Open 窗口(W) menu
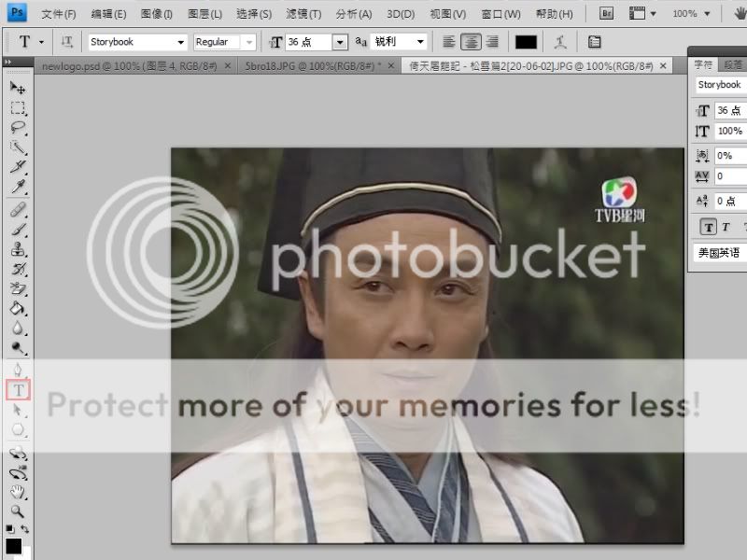The image size is (747, 560). coord(500,14)
